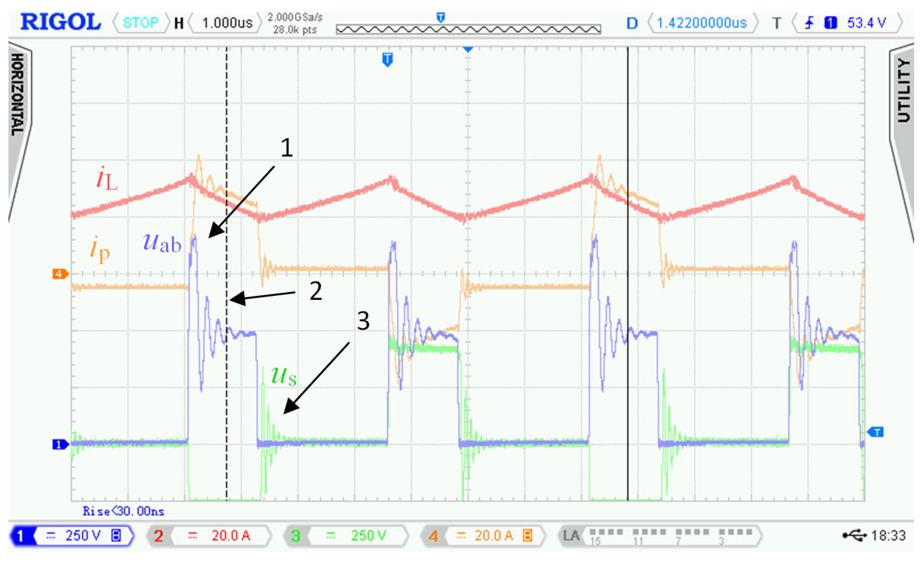Click the 53.4 V trigger level
Screen dimensions: 924x566
coord(866,23)
